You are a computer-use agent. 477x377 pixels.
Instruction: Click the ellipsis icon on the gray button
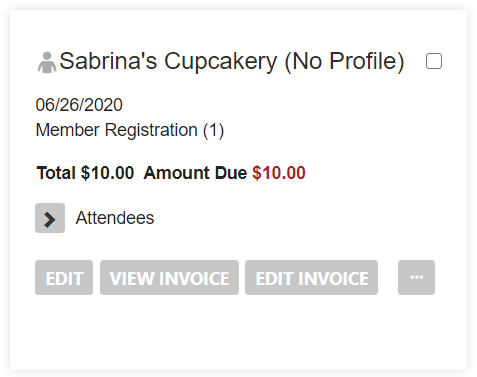click(x=417, y=277)
